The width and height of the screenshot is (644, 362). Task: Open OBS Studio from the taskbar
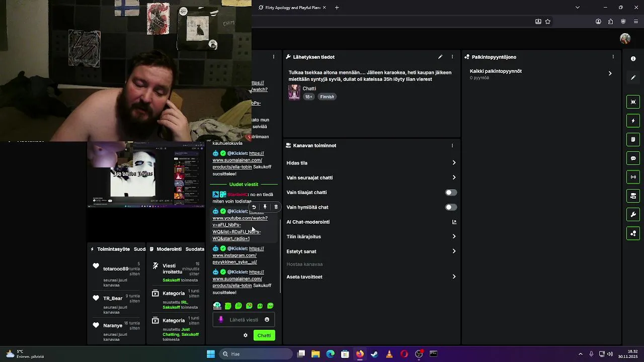(x=419, y=354)
